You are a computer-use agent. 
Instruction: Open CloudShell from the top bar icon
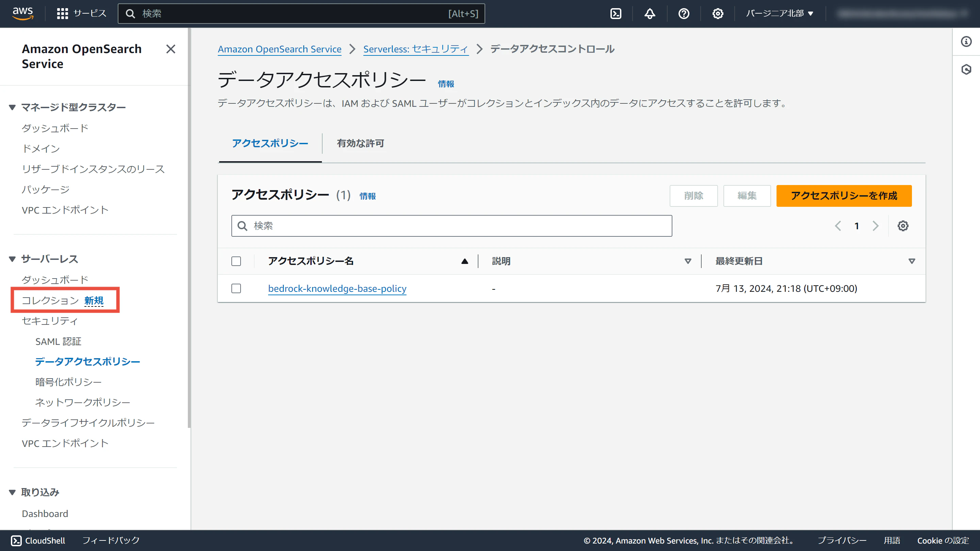[616, 14]
